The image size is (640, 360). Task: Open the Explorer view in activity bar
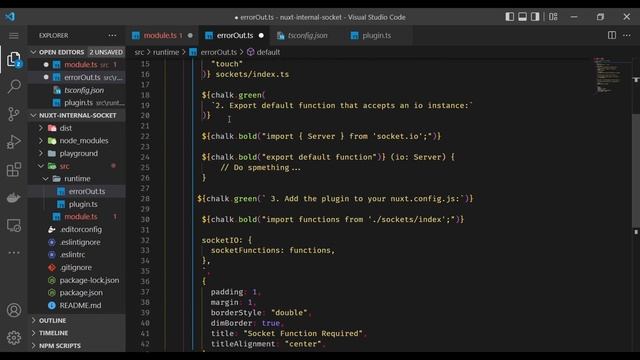click(x=14, y=60)
